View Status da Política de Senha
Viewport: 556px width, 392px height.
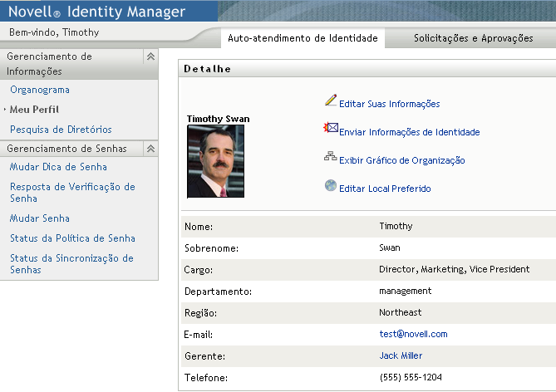point(72,238)
